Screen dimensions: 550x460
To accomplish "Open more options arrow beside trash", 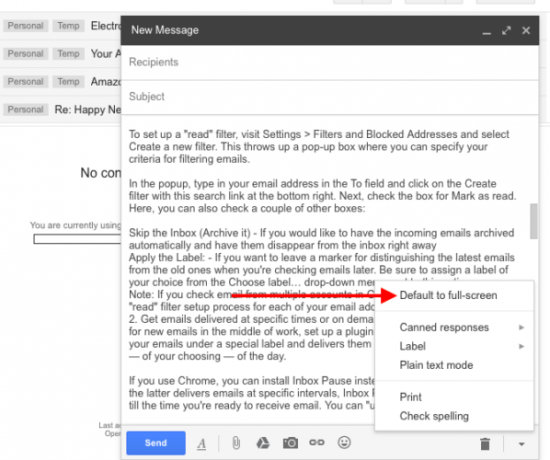I will pos(522,444).
